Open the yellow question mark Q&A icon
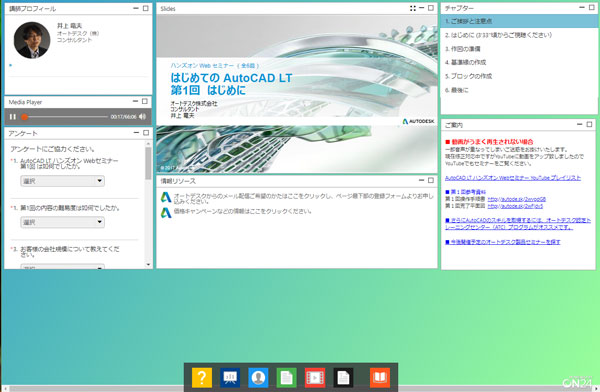The height and width of the screenshot is (392, 600). (x=202, y=377)
